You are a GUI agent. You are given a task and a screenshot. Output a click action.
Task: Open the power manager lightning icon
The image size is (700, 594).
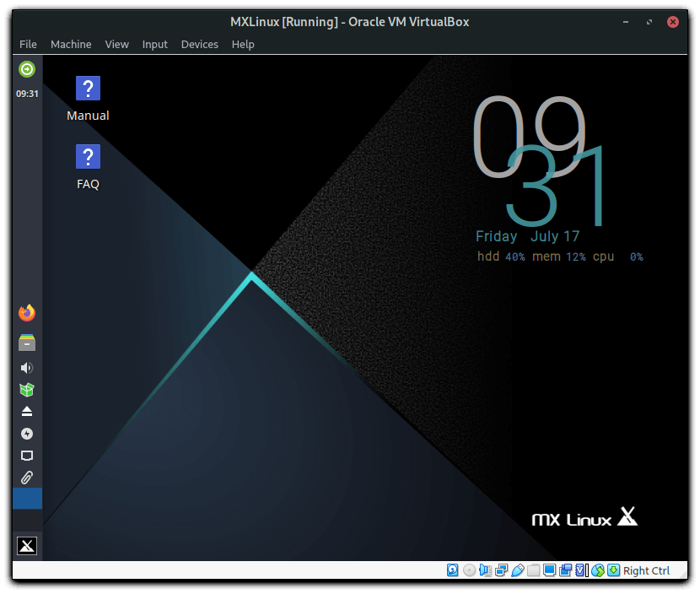point(27,433)
